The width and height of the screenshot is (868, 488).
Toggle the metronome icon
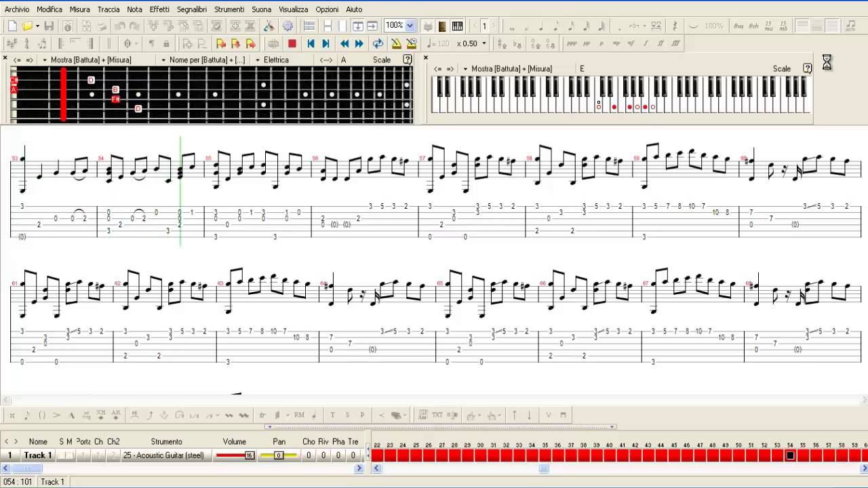[396, 43]
